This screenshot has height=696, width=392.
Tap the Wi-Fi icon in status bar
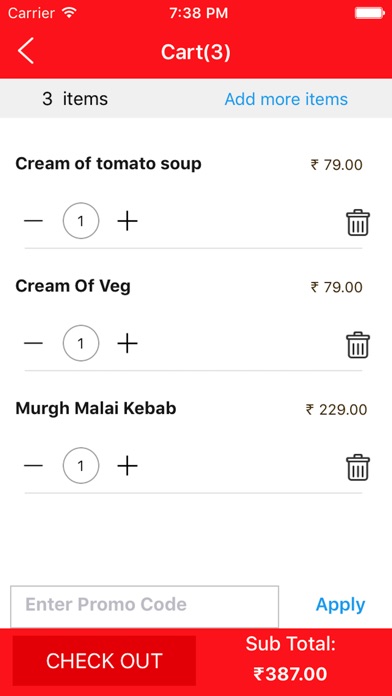[69, 12]
